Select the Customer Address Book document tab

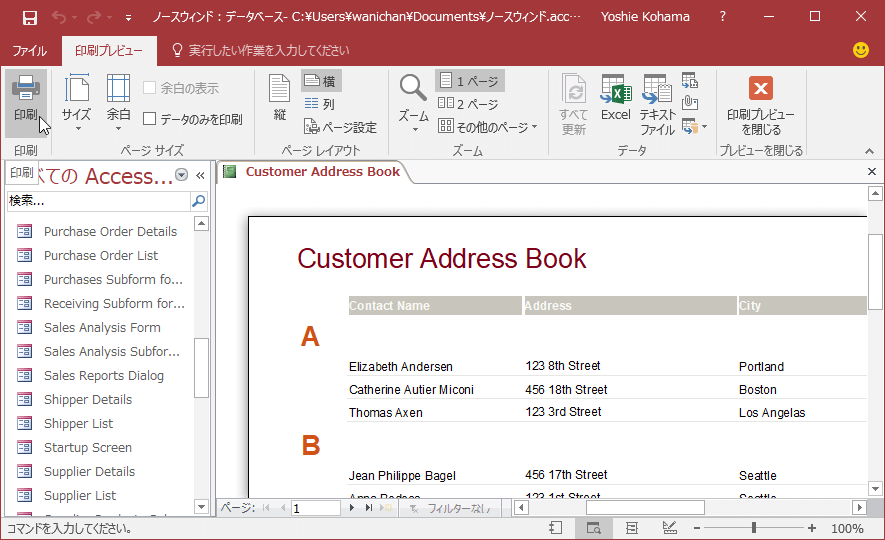322,172
